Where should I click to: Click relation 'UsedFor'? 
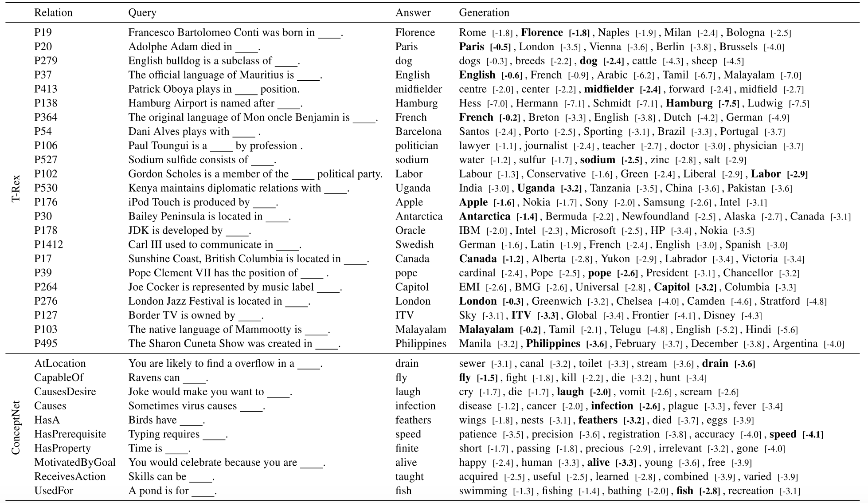pyautogui.click(x=54, y=491)
